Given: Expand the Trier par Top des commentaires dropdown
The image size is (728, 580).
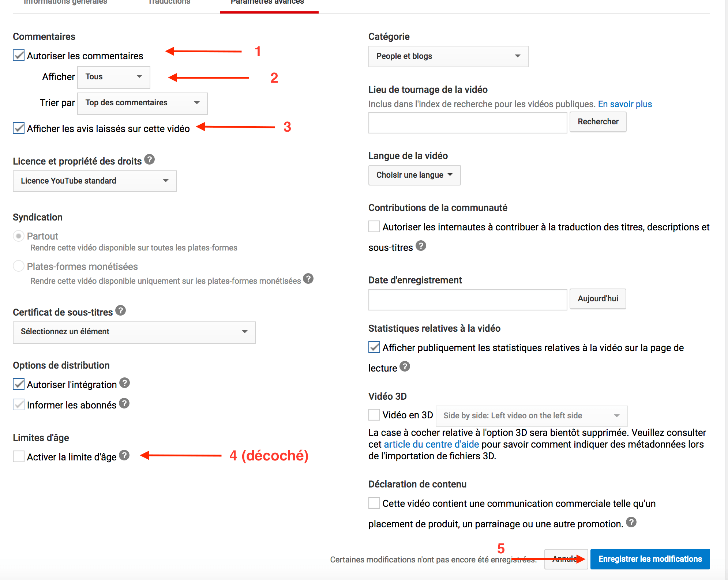Looking at the screenshot, I should pyautogui.click(x=142, y=103).
